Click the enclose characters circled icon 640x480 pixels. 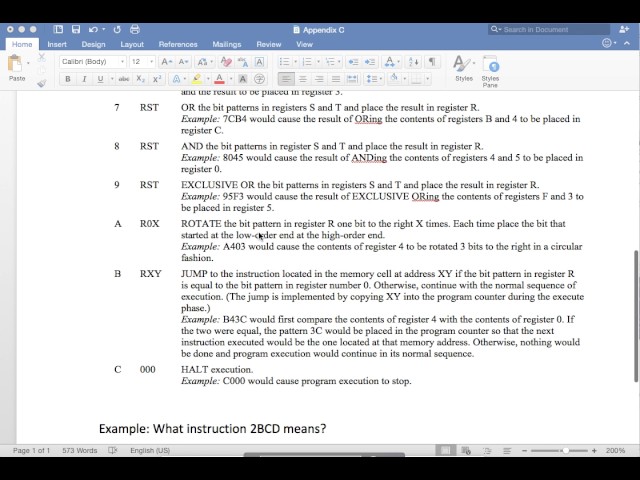point(259,79)
